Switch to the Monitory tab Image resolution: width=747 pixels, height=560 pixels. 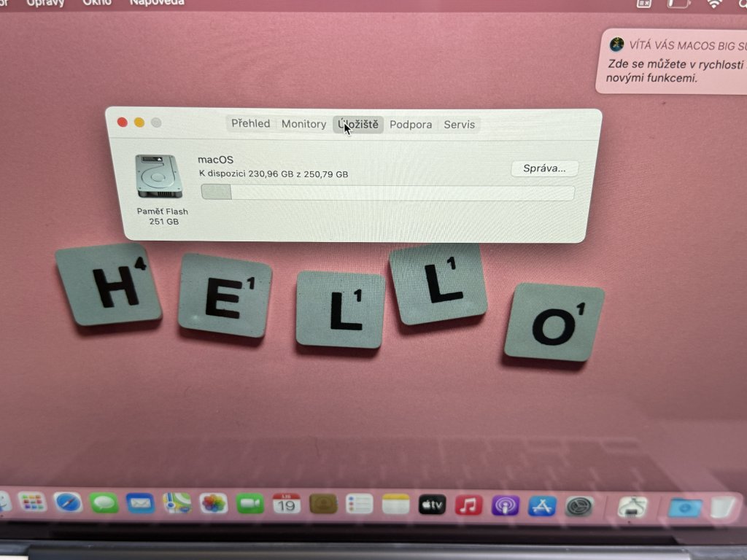(303, 124)
